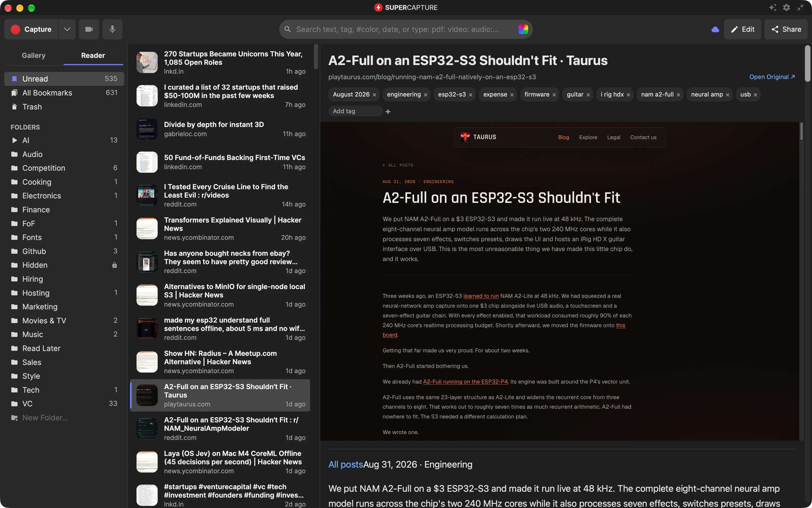The height and width of the screenshot is (508, 812).
Task: Click the Taurus bull logo icon
Action: tap(465, 137)
